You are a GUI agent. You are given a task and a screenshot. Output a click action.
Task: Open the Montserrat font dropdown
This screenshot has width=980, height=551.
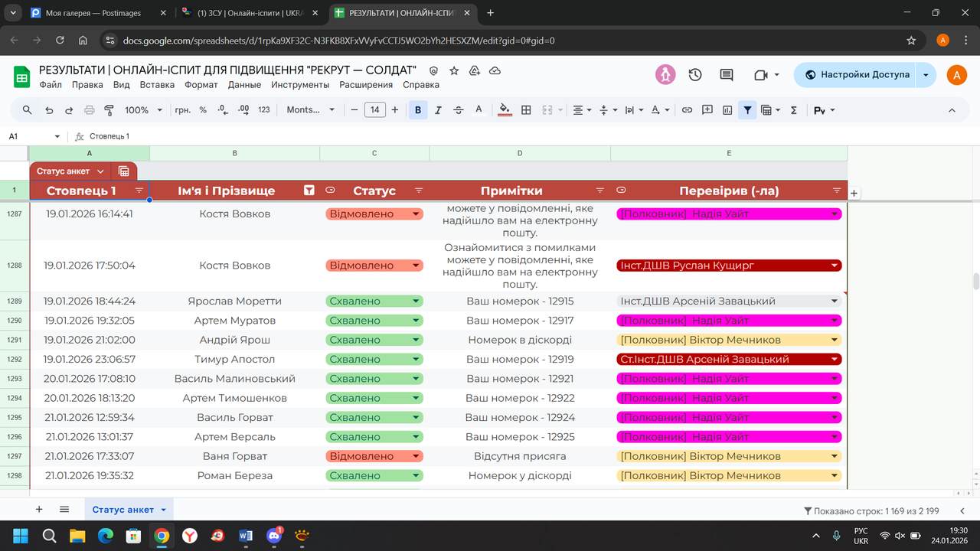click(311, 110)
